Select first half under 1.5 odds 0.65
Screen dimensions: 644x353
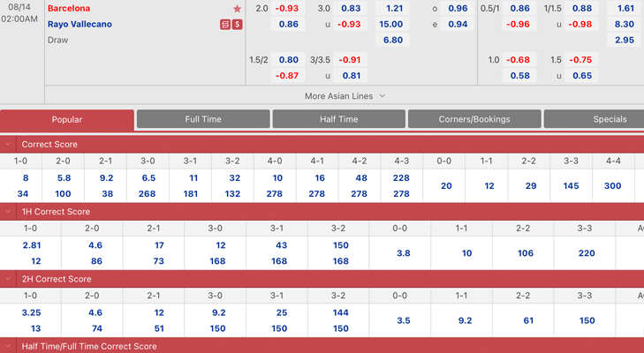[x=581, y=76]
